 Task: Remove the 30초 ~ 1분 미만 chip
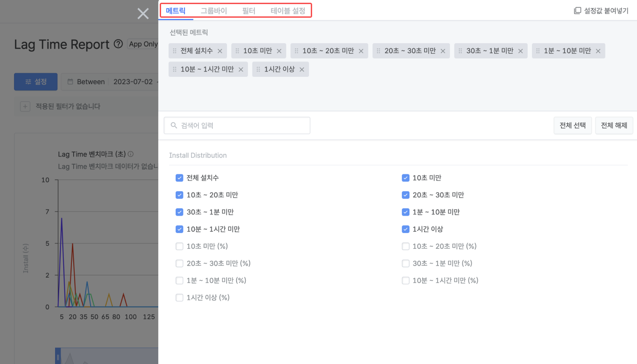point(521,51)
